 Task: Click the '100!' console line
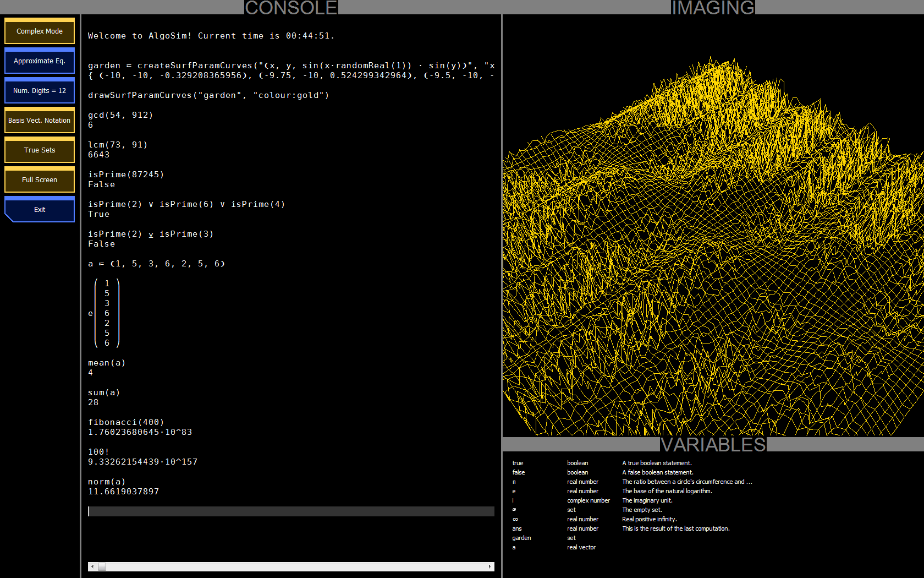click(98, 452)
